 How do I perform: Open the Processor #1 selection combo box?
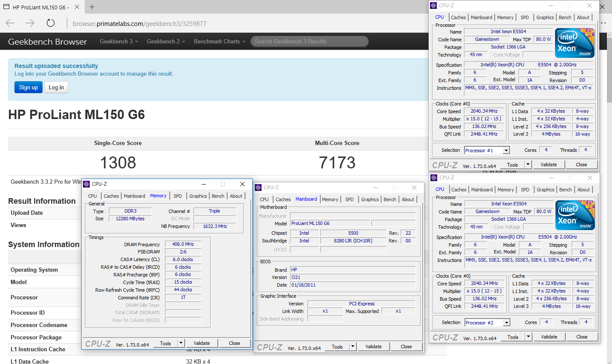[487, 151]
